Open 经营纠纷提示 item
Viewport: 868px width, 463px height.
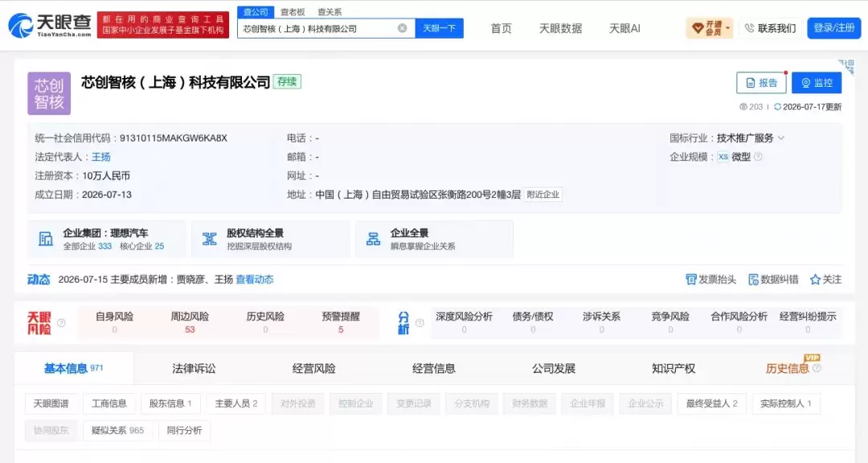coord(808,322)
